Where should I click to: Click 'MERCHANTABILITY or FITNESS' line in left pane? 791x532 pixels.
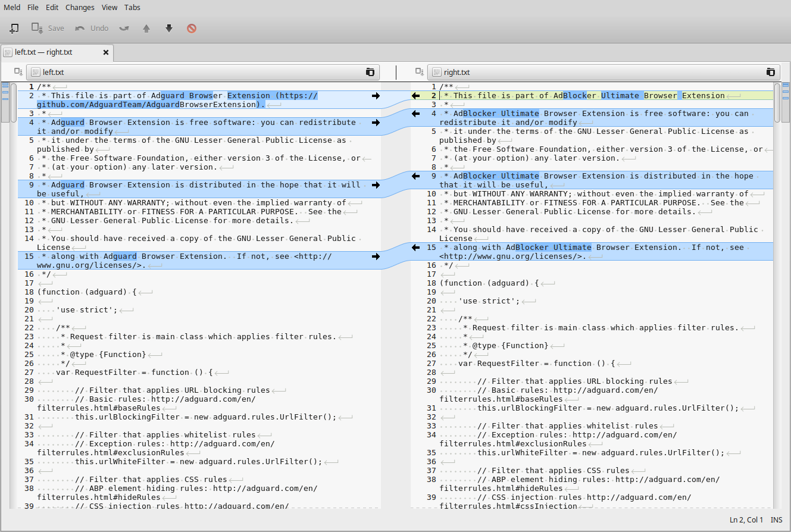[196, 212]
